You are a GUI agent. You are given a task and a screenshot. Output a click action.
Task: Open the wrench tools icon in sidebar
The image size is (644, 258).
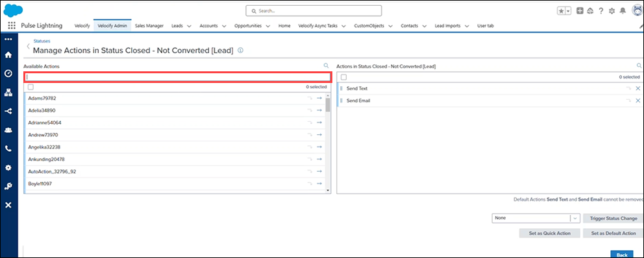point(8,186)
